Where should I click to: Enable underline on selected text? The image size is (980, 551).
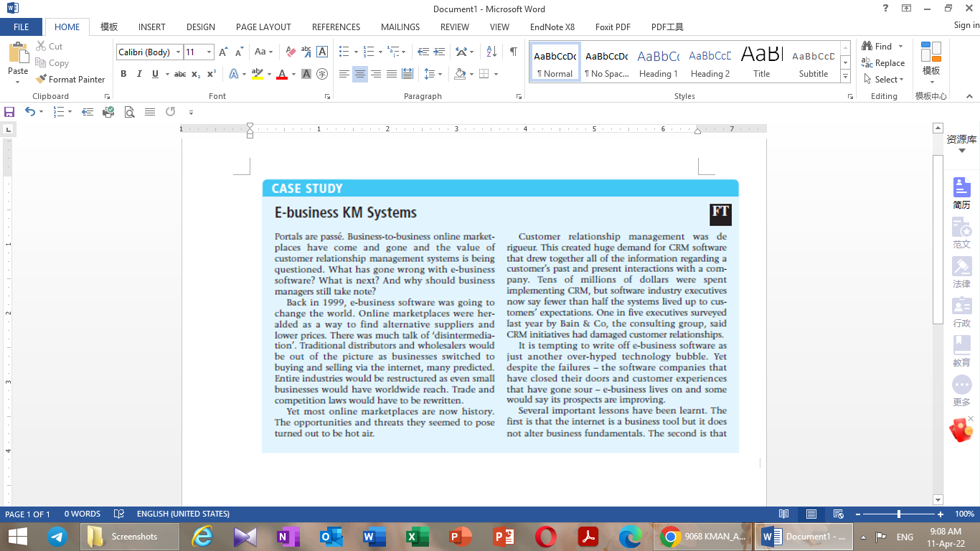155,74
